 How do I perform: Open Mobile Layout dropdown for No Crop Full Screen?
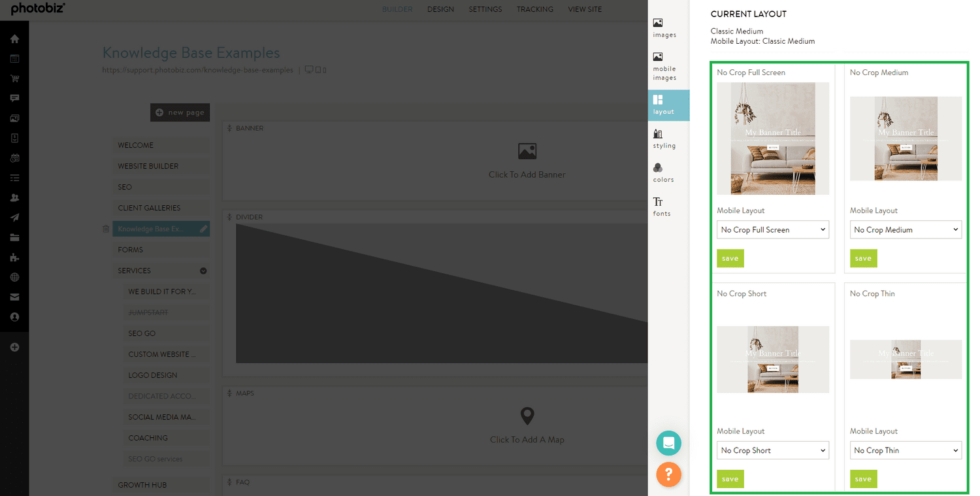(x=773, y=230)
